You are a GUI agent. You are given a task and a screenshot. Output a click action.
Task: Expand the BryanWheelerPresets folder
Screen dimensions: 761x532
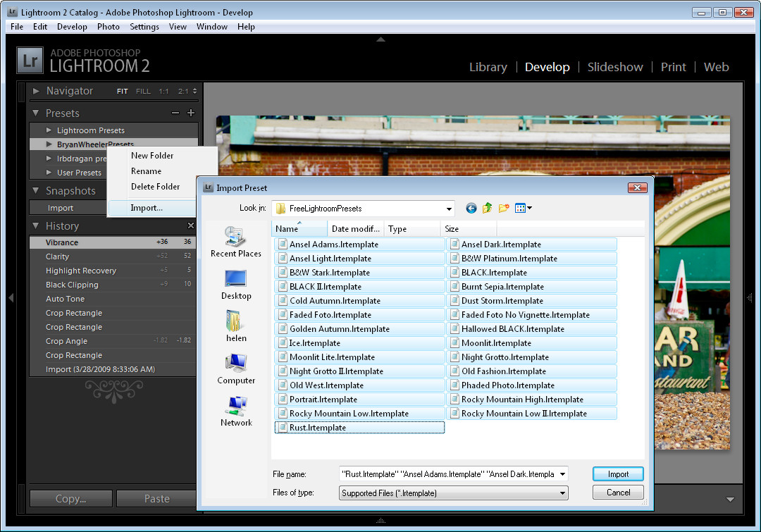click(49, 144)
